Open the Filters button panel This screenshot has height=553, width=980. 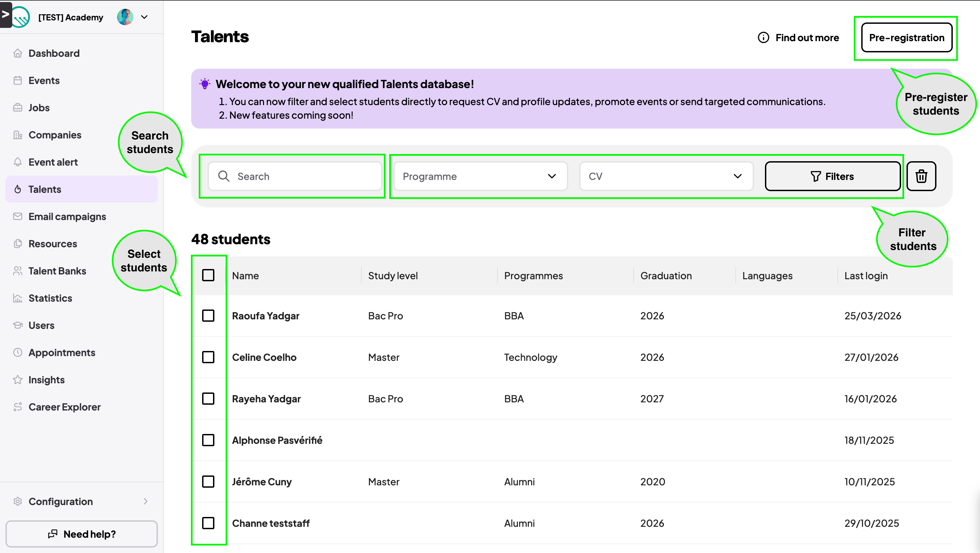[x=832, y=176]
